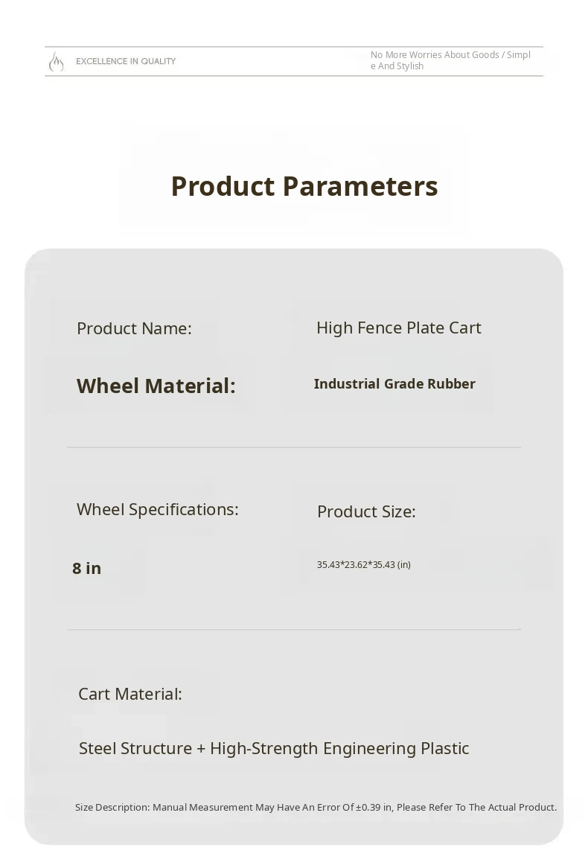Click the "High Fence Plate Cart" value

398,328
